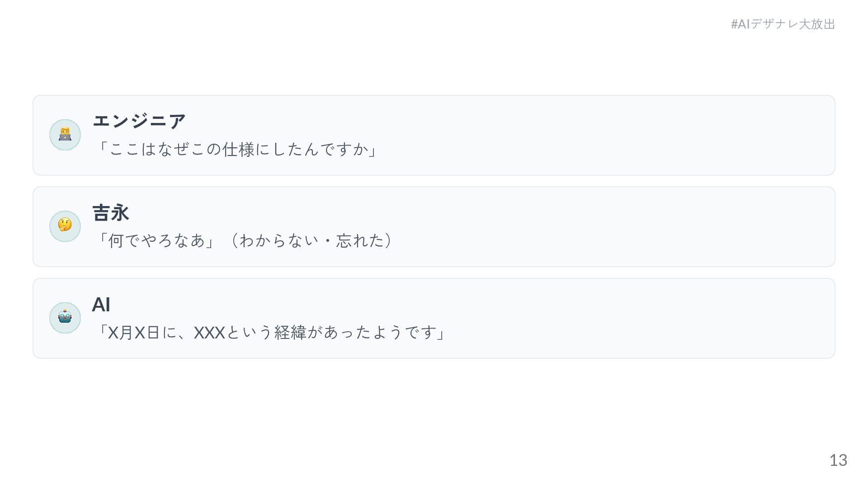This screenshot has height=488, width=868.
Task: Click the thinking face avatar icon
Action: click(x=65, y=226)
